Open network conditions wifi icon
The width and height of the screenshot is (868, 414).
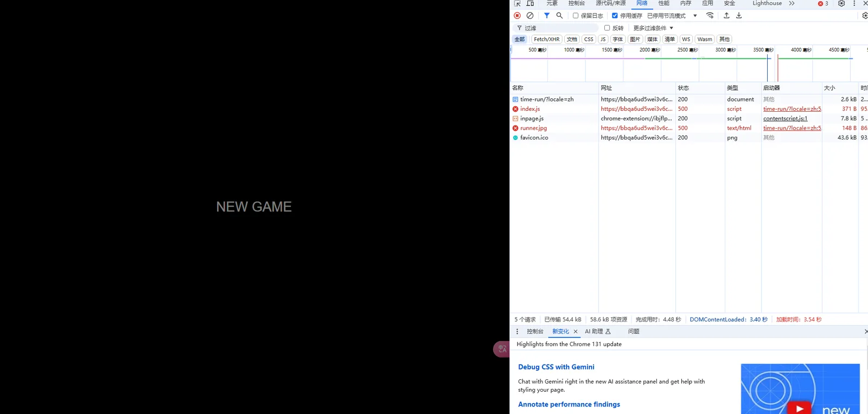[x=710, y=16]
